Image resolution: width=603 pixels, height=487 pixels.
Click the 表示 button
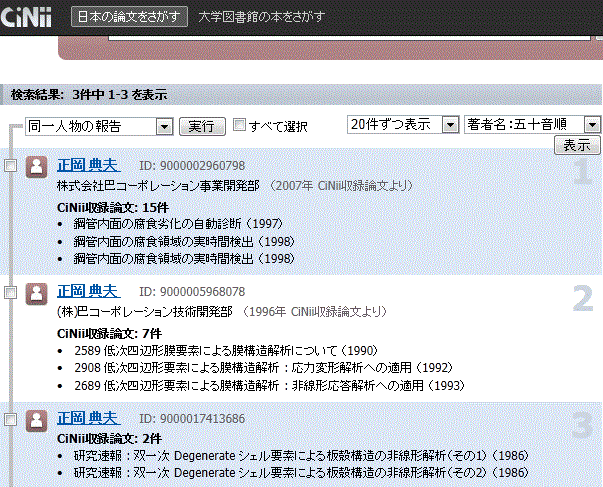pyautogui.click(x=576, y=145)
